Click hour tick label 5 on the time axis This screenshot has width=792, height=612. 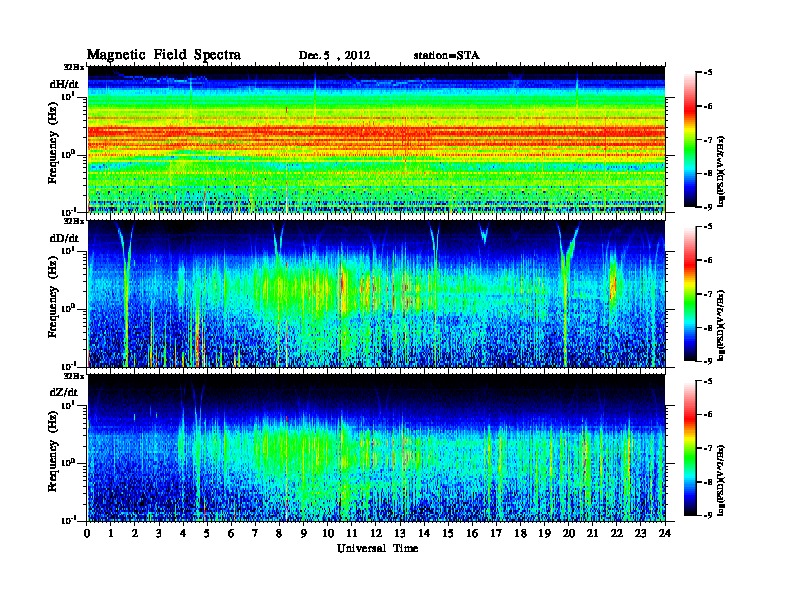(207, 533)
